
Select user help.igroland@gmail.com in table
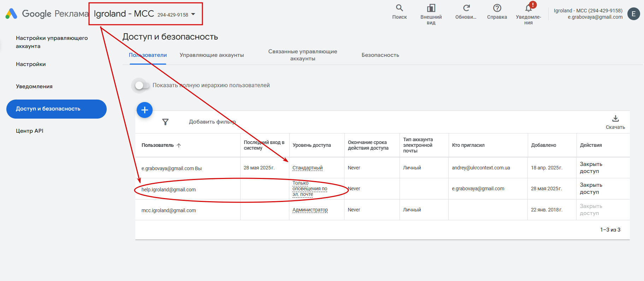169,190
